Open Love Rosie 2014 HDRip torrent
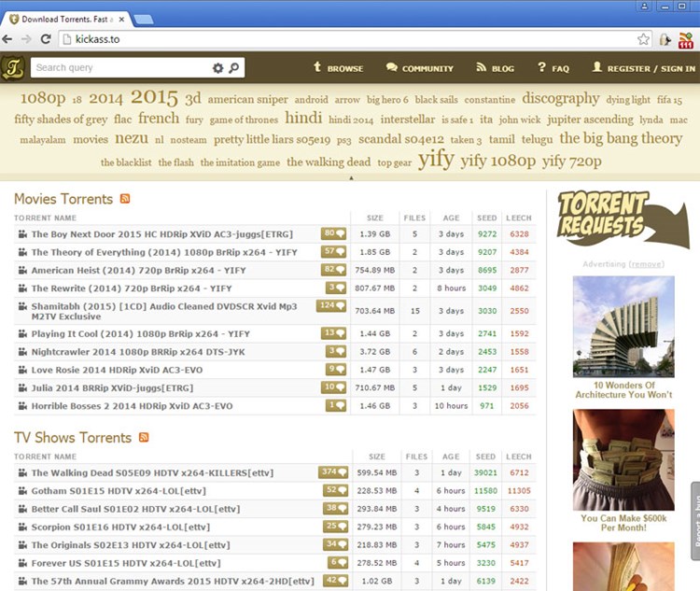Screen dimensions: 700x591 (117, 370)
